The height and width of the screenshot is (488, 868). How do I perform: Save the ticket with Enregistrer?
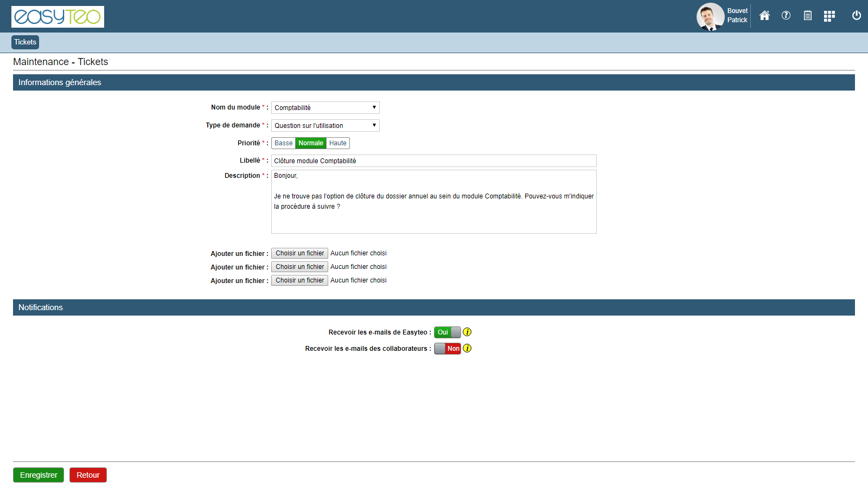(39, 475)
